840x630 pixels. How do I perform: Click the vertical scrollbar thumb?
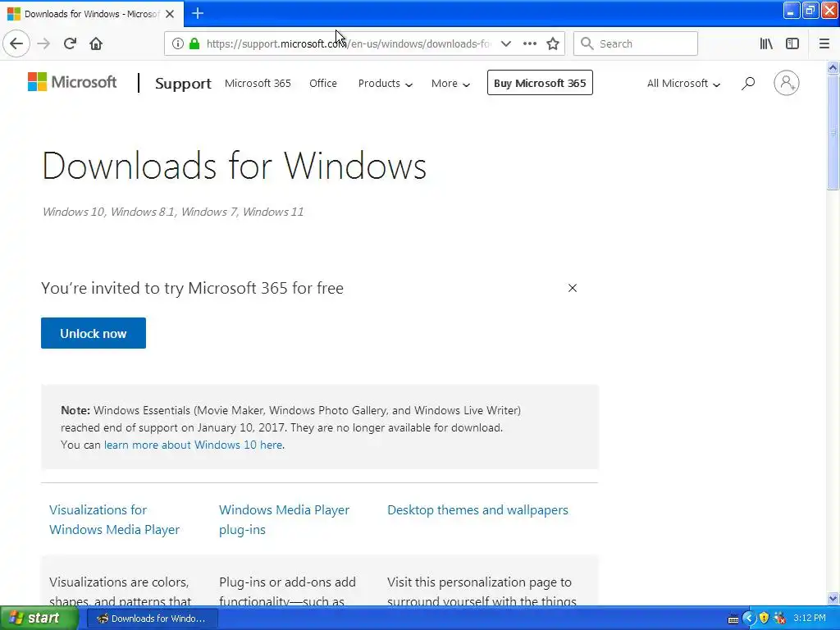point(833,132)
